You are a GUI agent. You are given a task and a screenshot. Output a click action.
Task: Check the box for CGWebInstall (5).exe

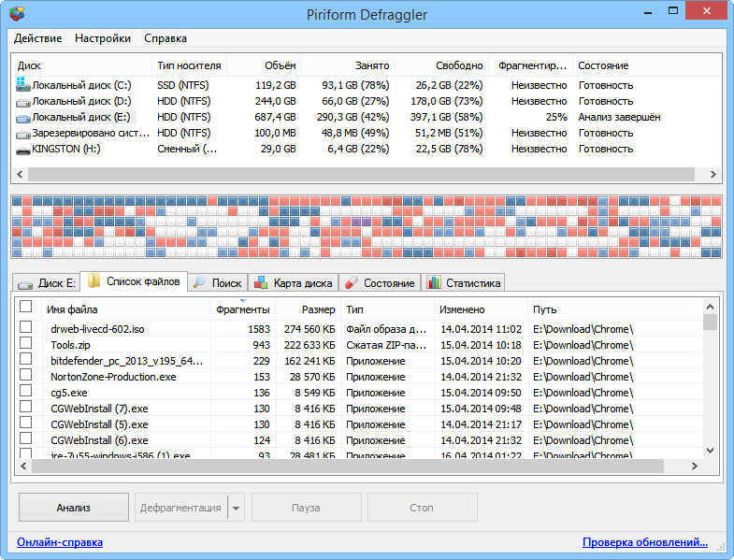pyautogui.click(x=26, y=423)
